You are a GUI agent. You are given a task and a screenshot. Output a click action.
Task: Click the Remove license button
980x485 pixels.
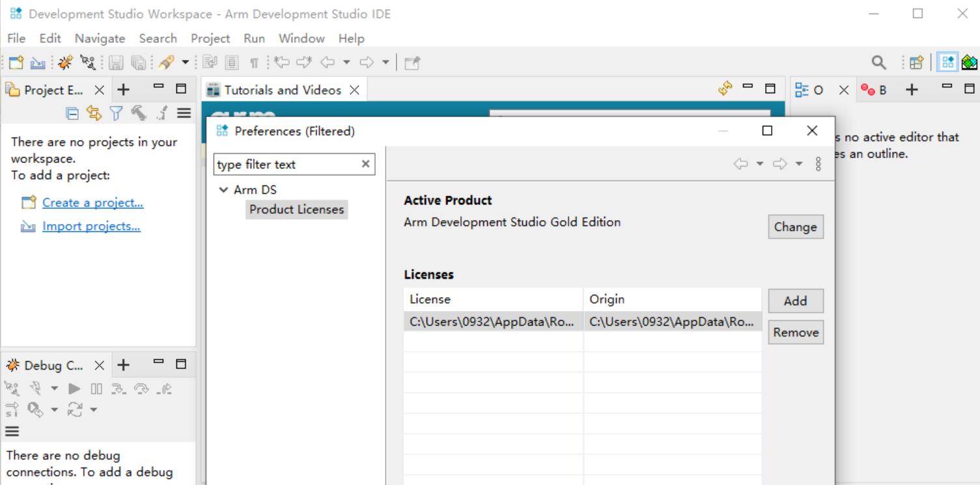coord(795,332)
